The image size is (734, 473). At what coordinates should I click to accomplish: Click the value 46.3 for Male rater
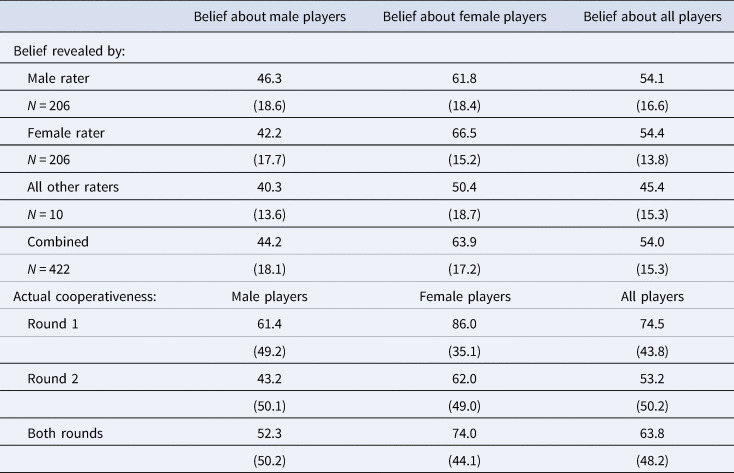point(270,78)
